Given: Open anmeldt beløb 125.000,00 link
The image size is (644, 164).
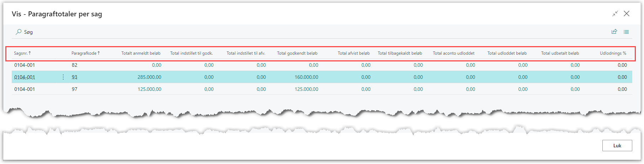Looking at the screenshot, I should pos(149,89).
